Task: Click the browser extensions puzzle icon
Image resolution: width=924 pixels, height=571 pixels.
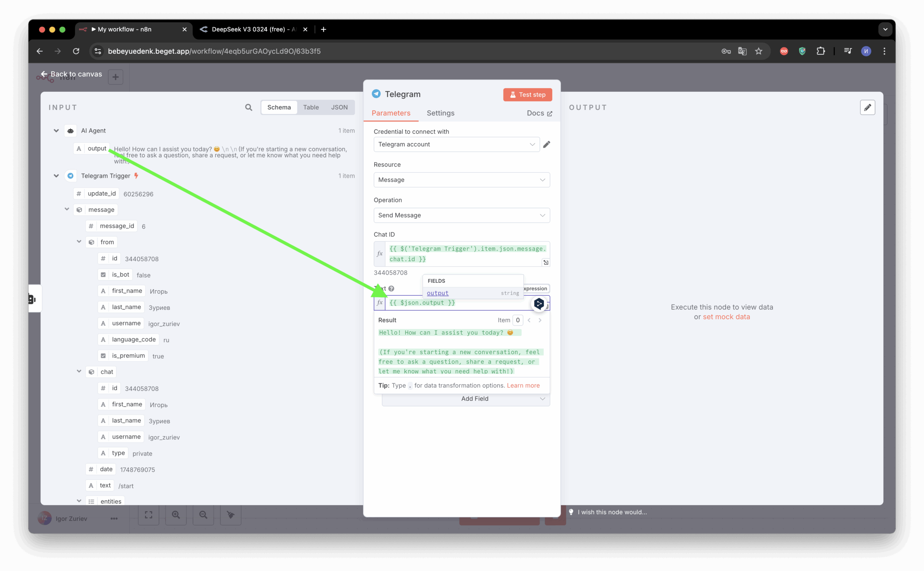Action: click(x=820, y=51)
